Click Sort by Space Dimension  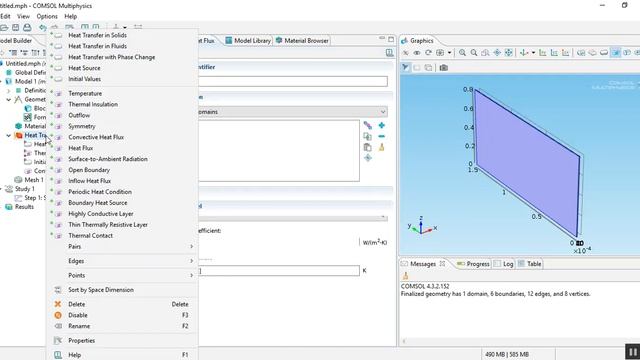[101, 290]
